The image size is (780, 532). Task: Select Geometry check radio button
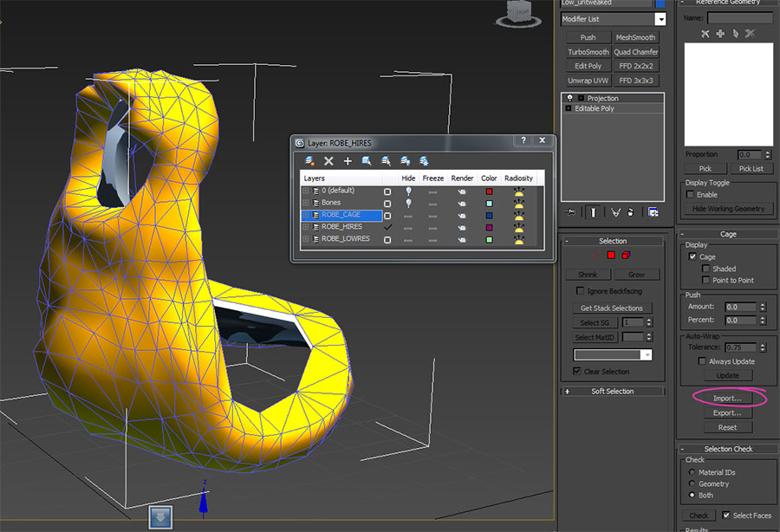(692, 483)
